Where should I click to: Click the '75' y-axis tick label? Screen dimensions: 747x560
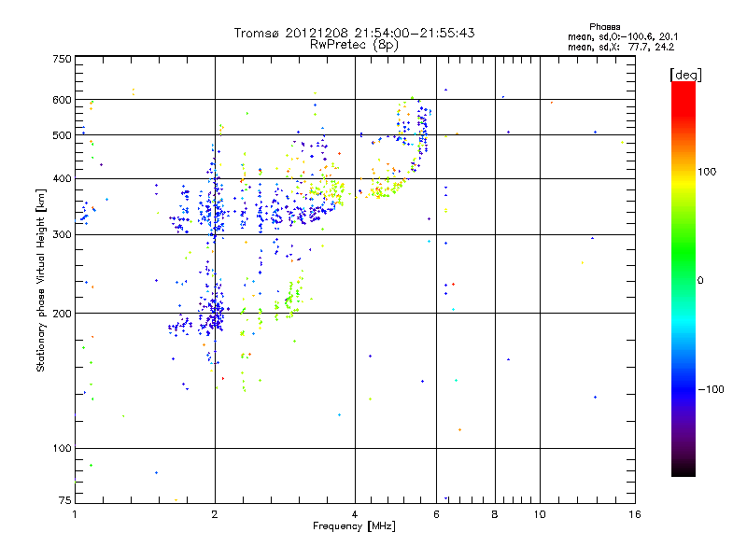click(x=65, y=500)
